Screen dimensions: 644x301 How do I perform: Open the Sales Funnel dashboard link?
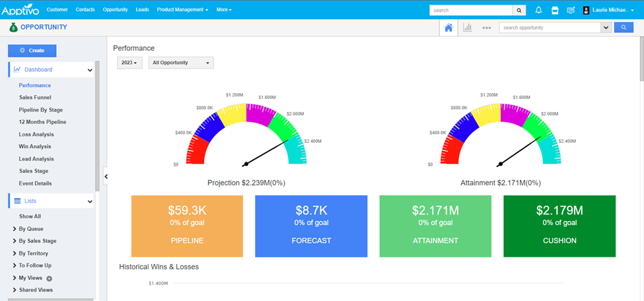[35, 97]
